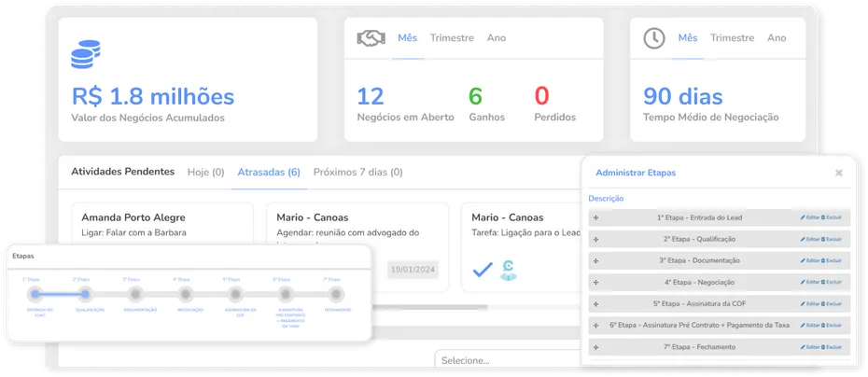868x377 pixels.
Task: Select the 2ª Etapa Qualificação step marker
Action: [x=85, y=294]
